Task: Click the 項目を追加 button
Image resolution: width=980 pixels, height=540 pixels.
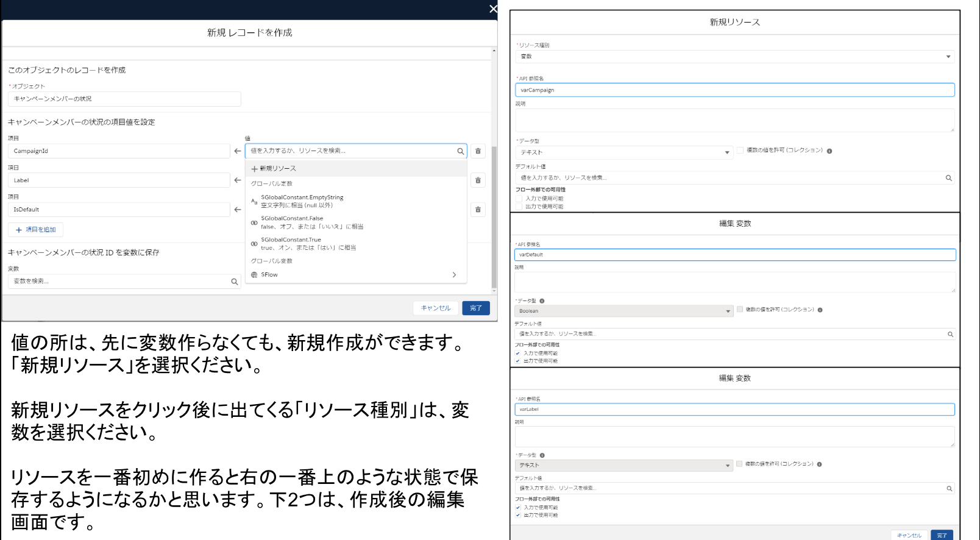Action: tap(35, 230)
